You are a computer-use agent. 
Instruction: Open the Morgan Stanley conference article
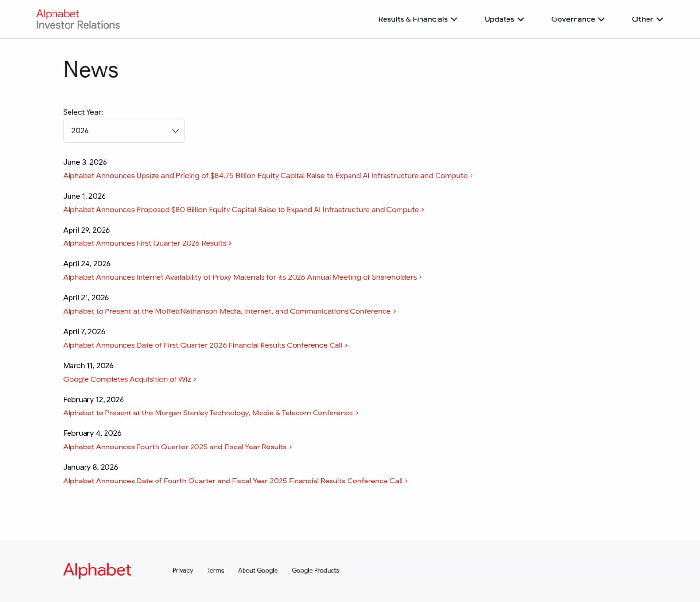pos(211,413)
